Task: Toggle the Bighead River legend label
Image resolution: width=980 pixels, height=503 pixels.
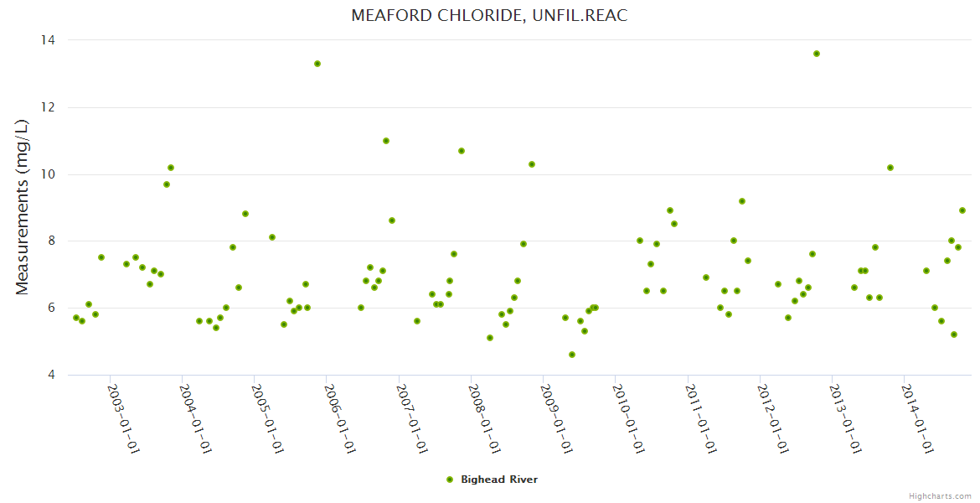Action: (499, 480)
